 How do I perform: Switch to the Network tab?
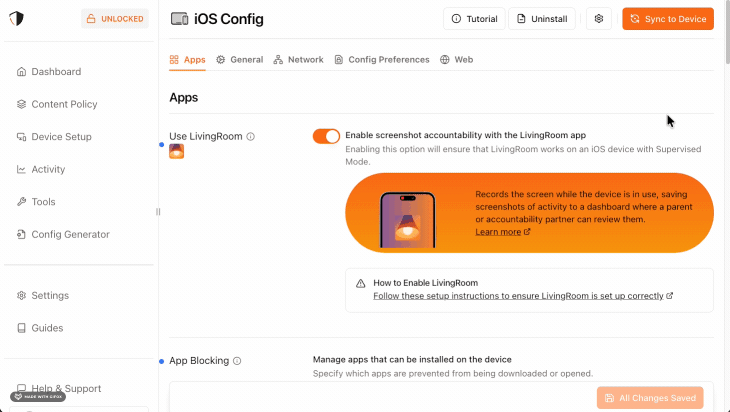point(298,60)
